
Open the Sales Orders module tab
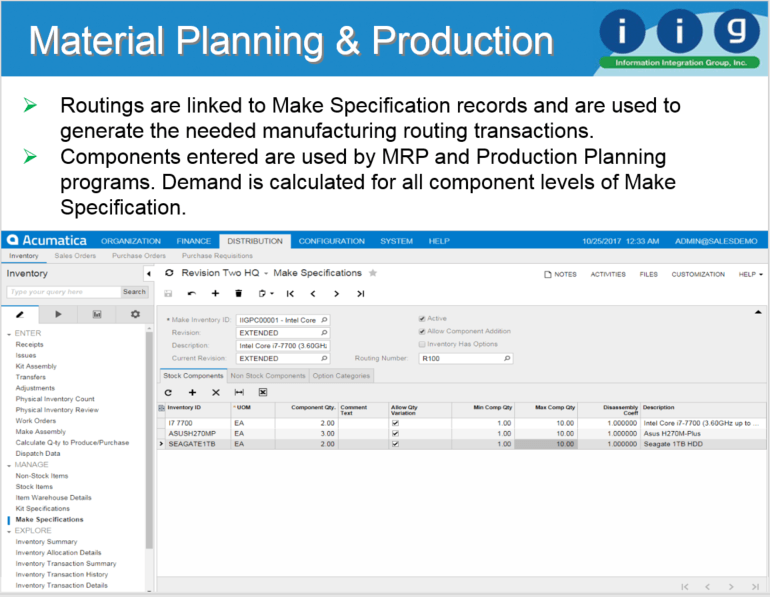(x=75, y=256)
